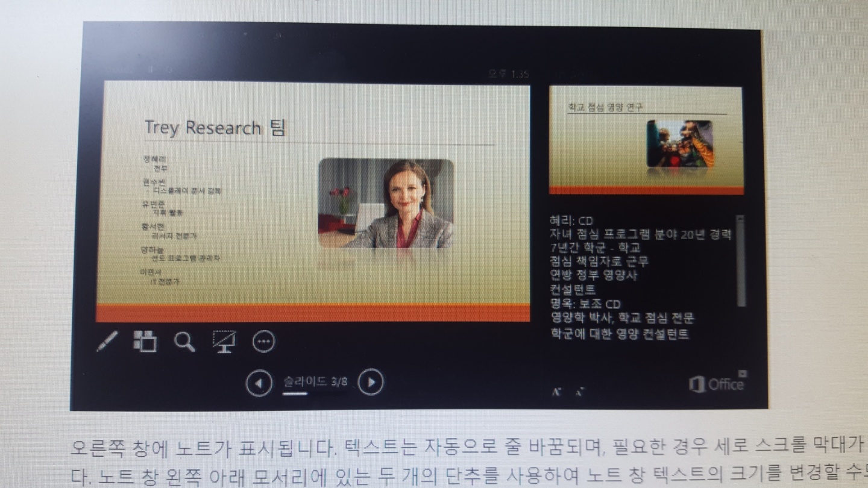
Task: Click the note line 컨설턴트
Action: (573, 290)
